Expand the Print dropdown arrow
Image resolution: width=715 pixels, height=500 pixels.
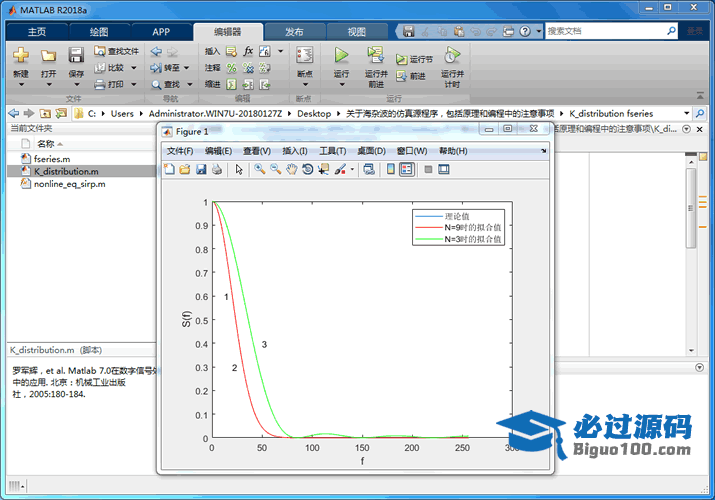[134, 84]
